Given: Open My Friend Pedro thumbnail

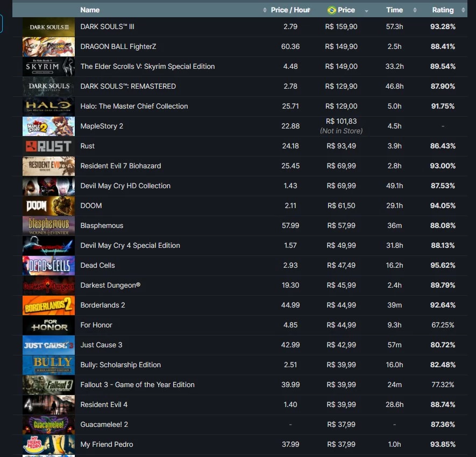Looking at the screenshot, I should click(48, 445).
